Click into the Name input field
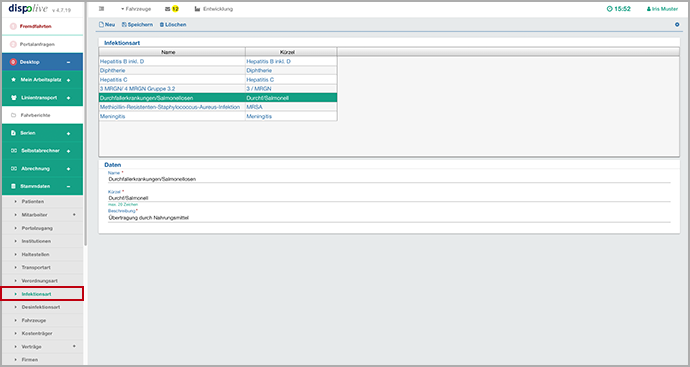This screenshot has width=690, height=367. click(x=389, y=179)
